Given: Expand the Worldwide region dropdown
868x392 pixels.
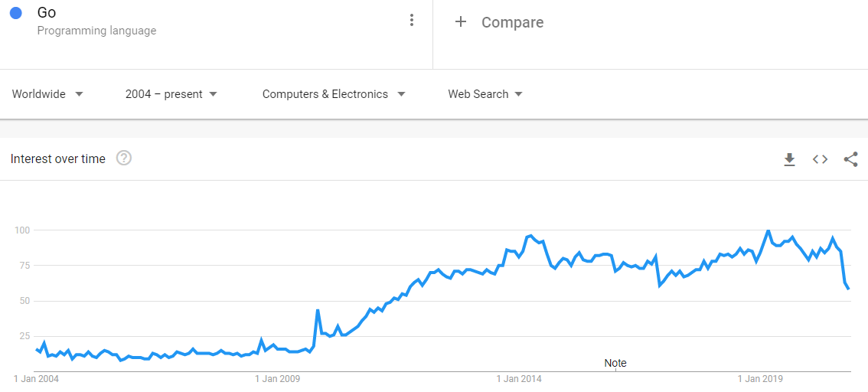Looking at the screenshot, I should (48, 94).
